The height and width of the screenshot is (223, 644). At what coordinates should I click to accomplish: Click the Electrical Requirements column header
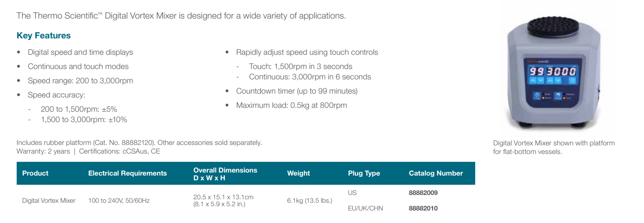(127, 173)
